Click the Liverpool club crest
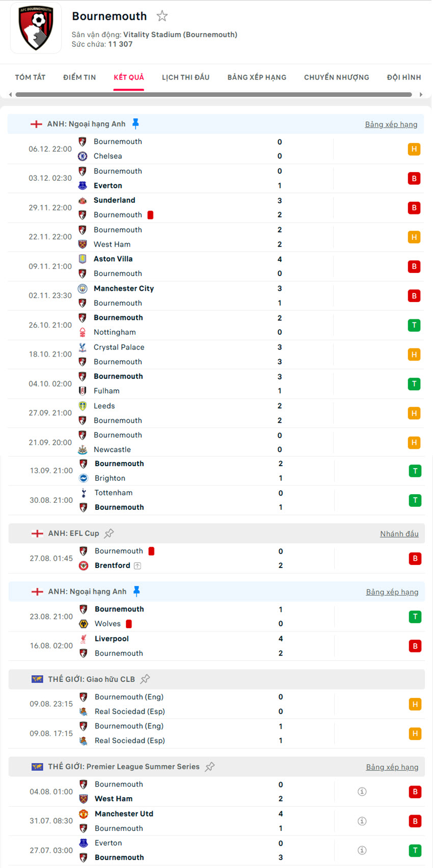This screenshot has height=868, width=433. (x=83, y=638)
